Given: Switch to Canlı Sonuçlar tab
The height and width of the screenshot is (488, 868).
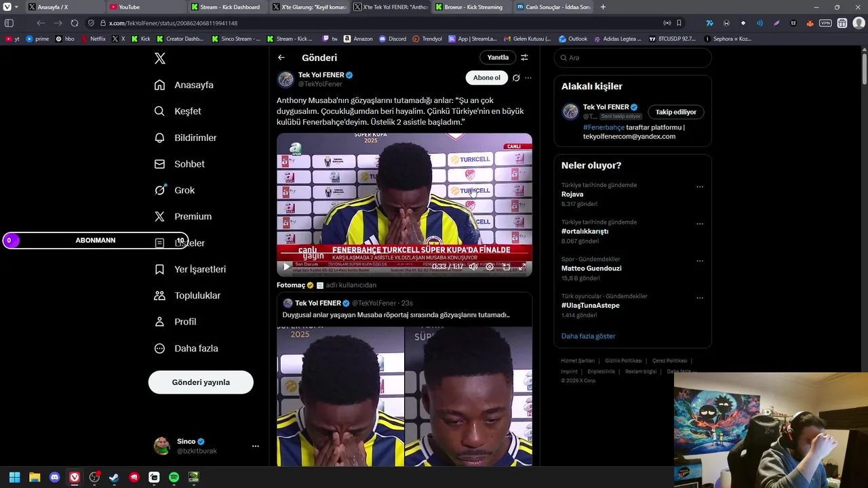Looking at the screenshot, I should pyautogui.click(x=553, y=7).
